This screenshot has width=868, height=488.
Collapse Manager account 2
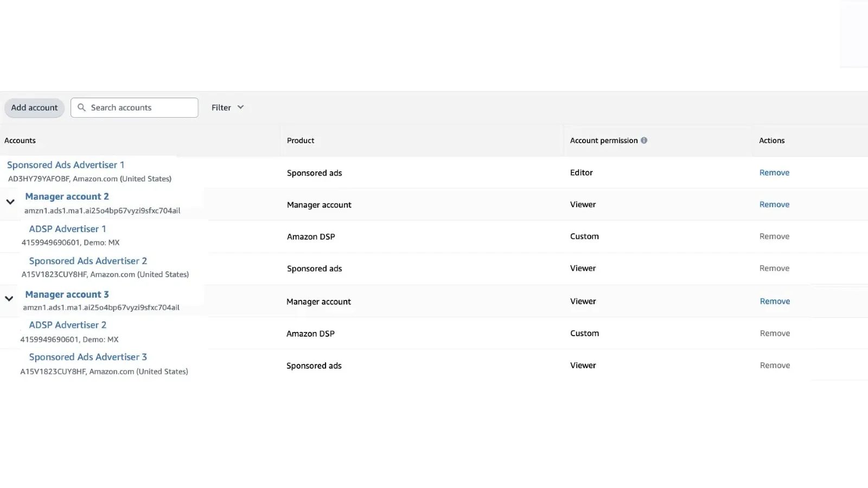click(10, 201)
